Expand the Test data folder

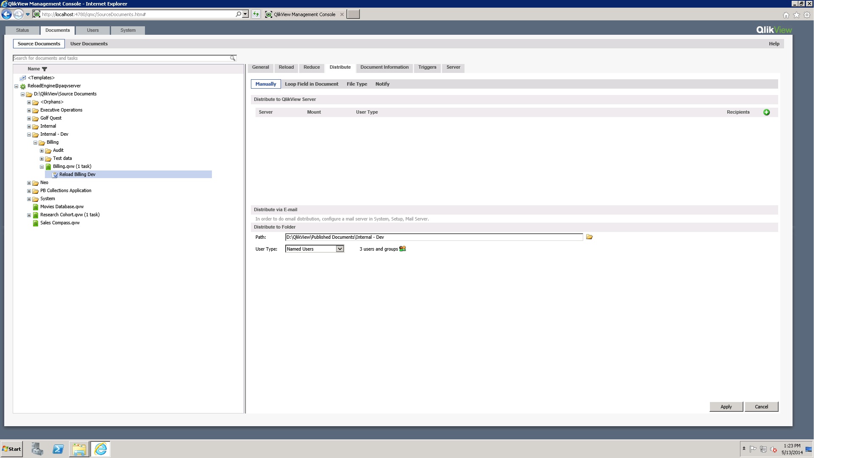[x=42, y=159]
